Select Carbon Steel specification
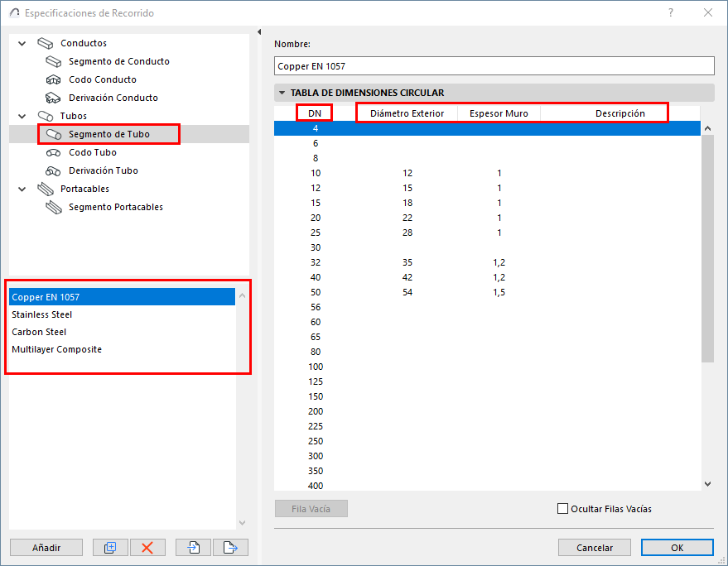The image size is (728, 566). [x=122, y=332]
